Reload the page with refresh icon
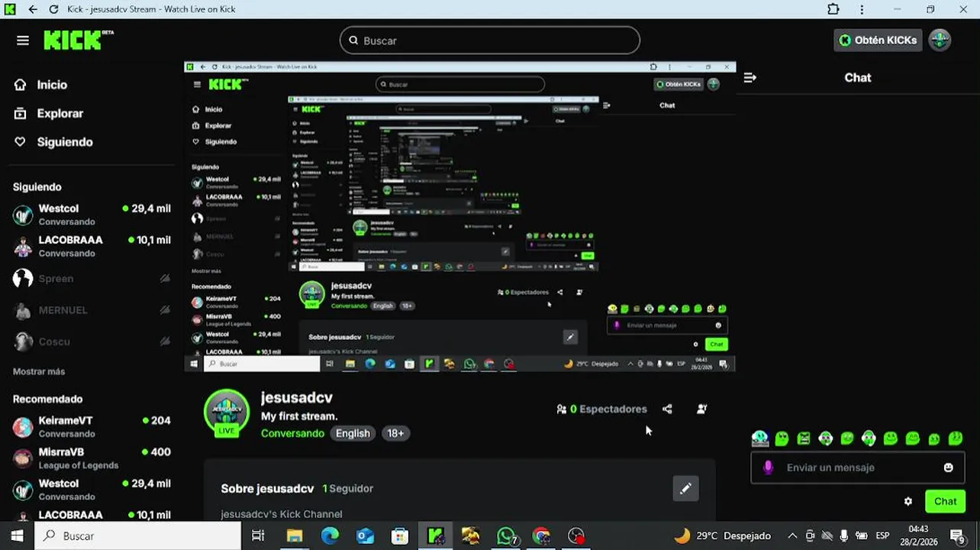 (x=53, y=9)
